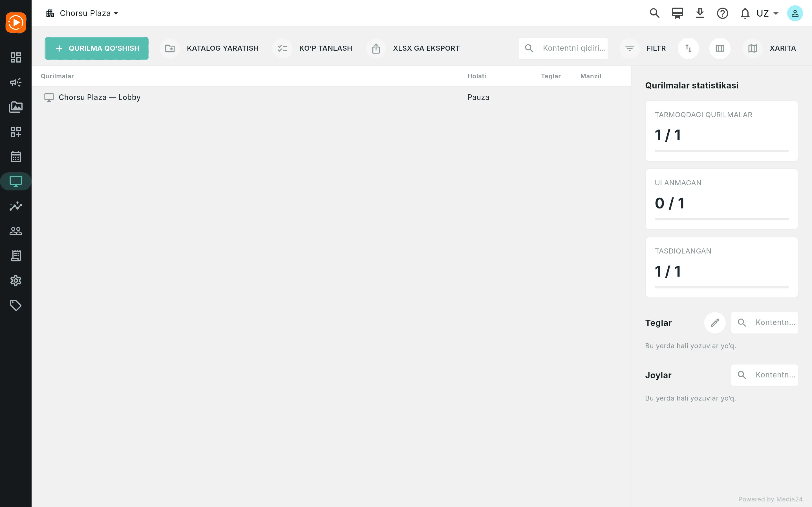Viewport: 812px width, 507px height.
Task: Open analytics chart icon in sidebar
Action: click(16, 206)
